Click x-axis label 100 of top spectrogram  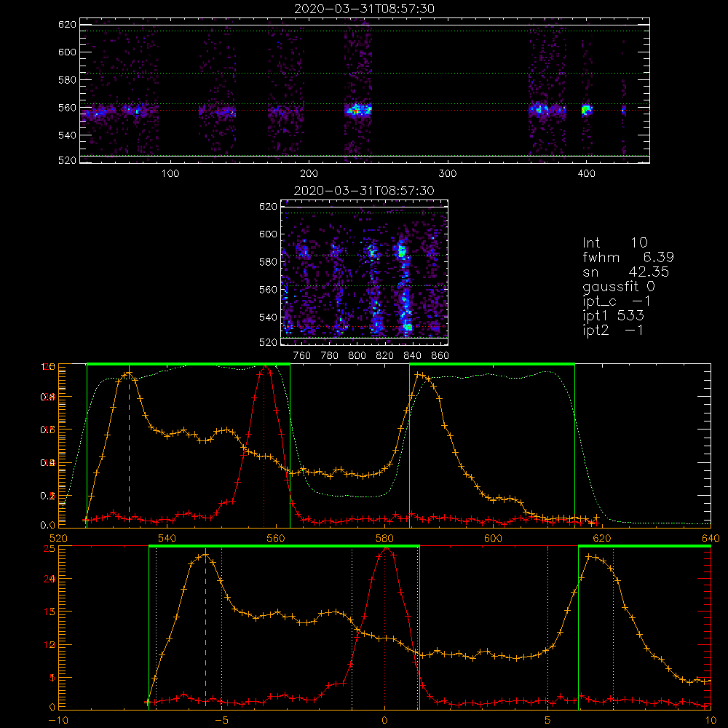point(170,174)
